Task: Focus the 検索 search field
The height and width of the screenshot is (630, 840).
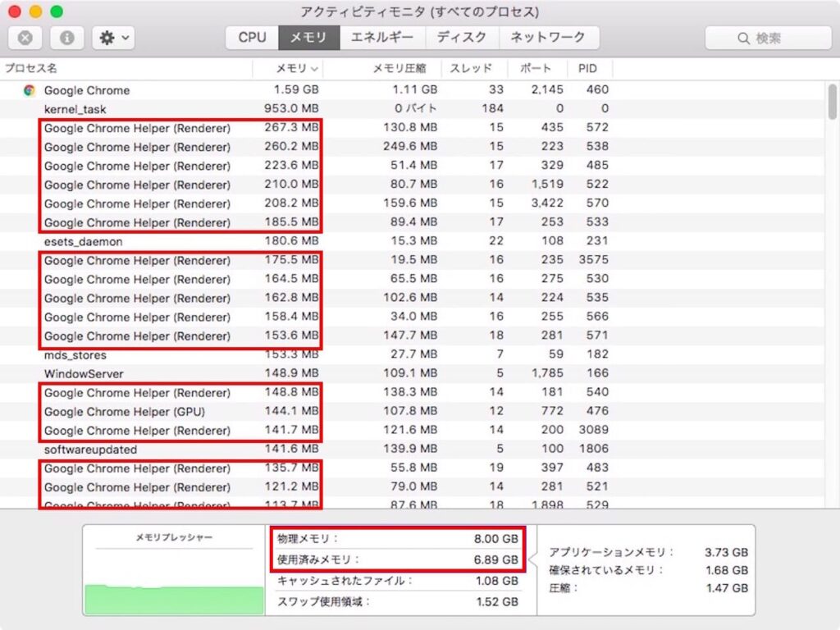Action: [768, 38]
